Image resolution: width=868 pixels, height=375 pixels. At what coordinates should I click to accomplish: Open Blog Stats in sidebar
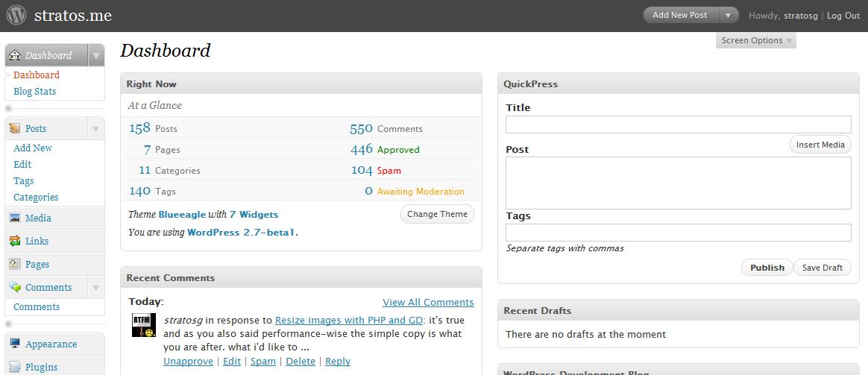[x=34, y=91]
